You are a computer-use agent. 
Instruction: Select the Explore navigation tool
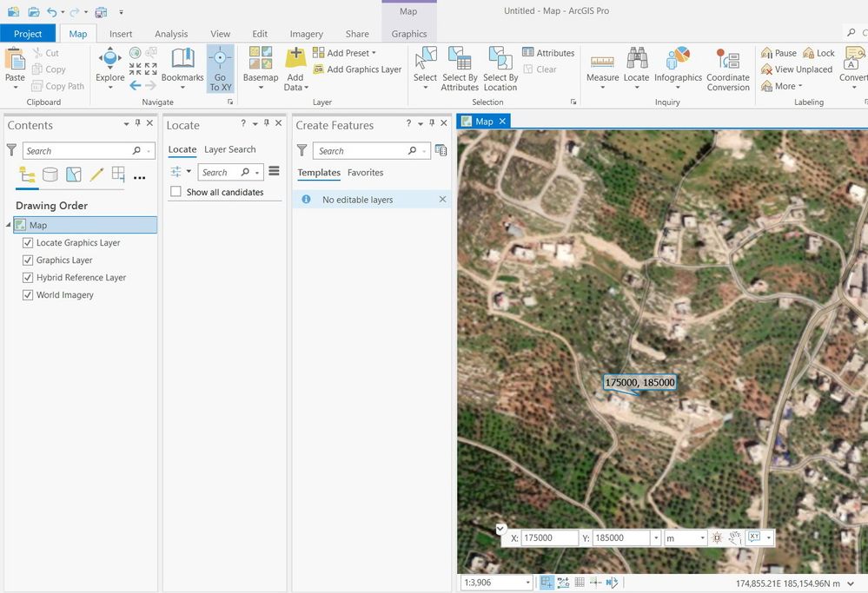[x=110, y=69]
